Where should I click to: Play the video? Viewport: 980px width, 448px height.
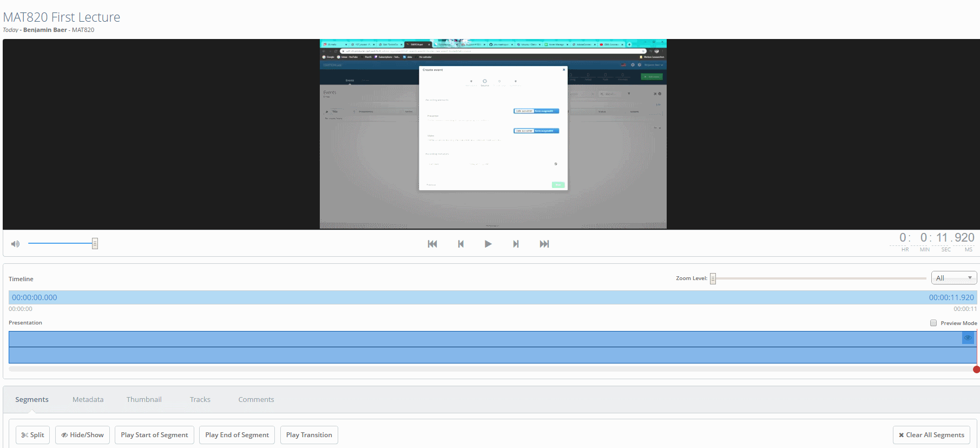(488, 244)
